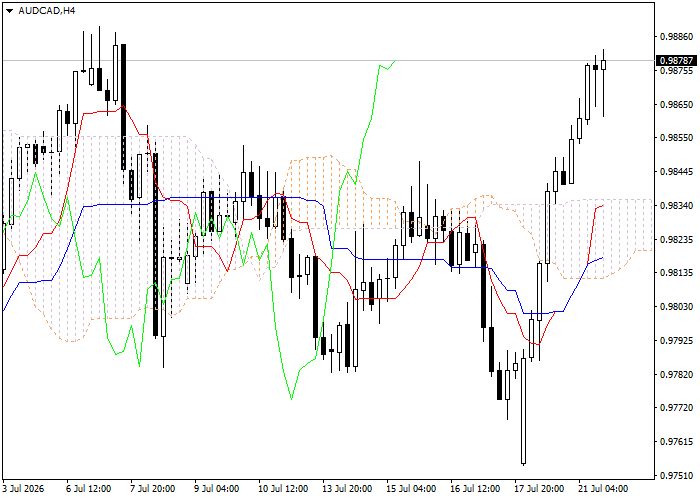700x500 pixels.
Task: Click the 13 Jul 20:00 time label
Action: click(x=347, y=489)
